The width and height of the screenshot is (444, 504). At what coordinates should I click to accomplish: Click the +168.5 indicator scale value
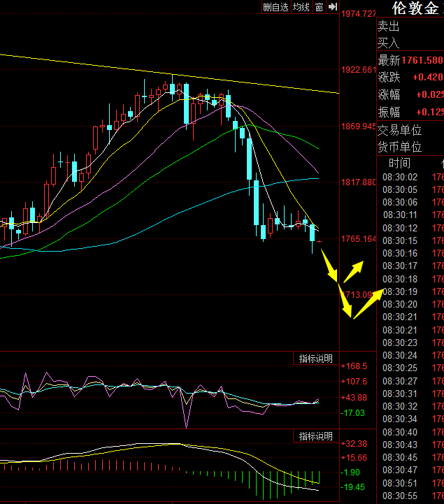click(x=354, y=366)
